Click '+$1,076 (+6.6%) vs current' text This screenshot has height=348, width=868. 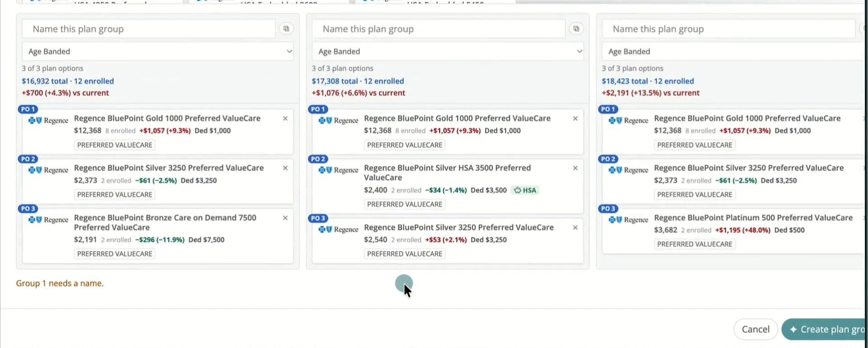pos(358,93)
